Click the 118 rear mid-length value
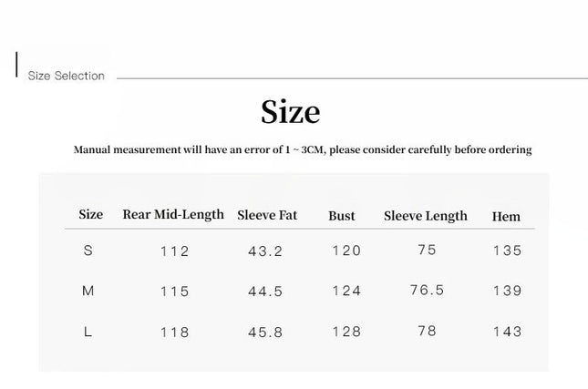The height and width of the screenshot is (389, 588). tap(173, 333)
